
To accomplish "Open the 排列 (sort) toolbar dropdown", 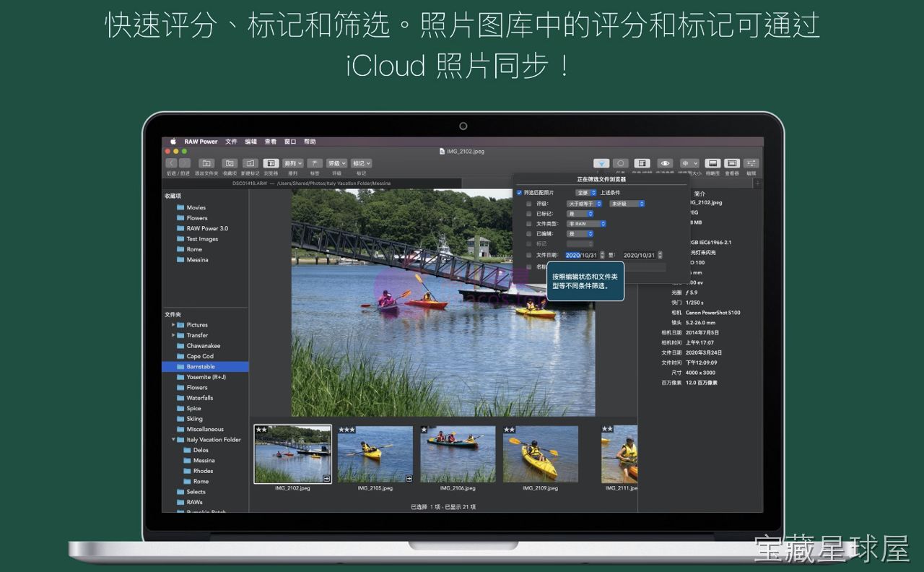I will (x=293, y=163).
